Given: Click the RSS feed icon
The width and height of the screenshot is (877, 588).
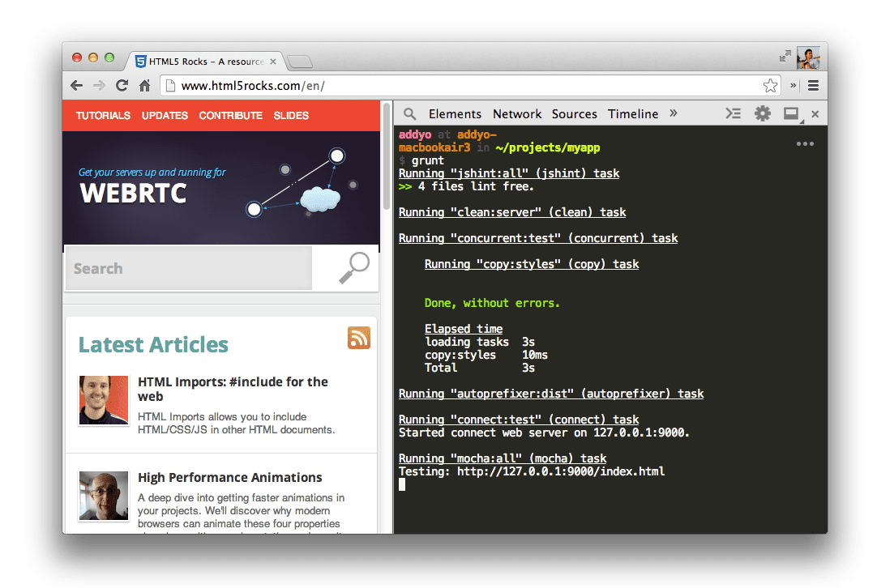Looking at the screenshot, I should (x=358, y=338).
